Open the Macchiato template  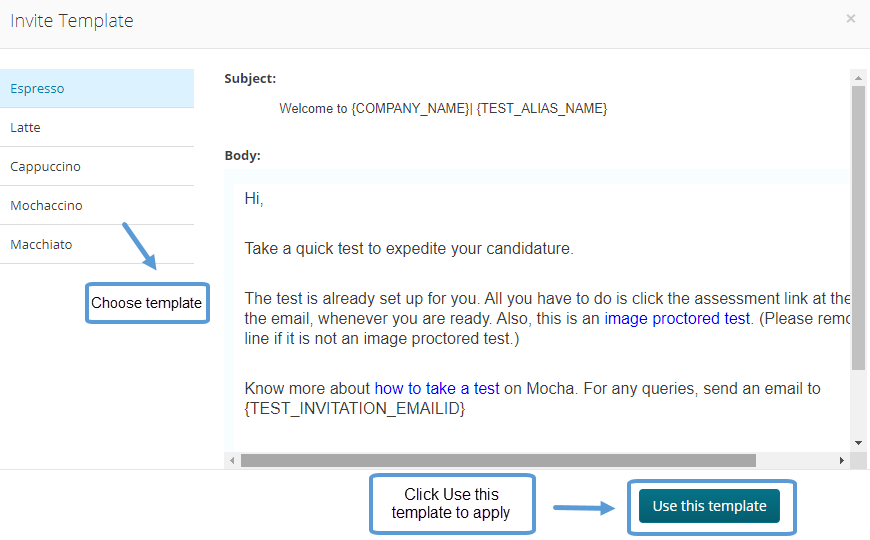(97, 244)
